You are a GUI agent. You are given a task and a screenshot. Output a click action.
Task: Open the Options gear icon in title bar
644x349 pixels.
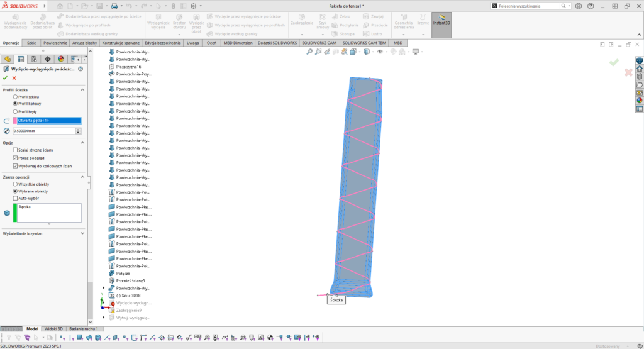193,6
